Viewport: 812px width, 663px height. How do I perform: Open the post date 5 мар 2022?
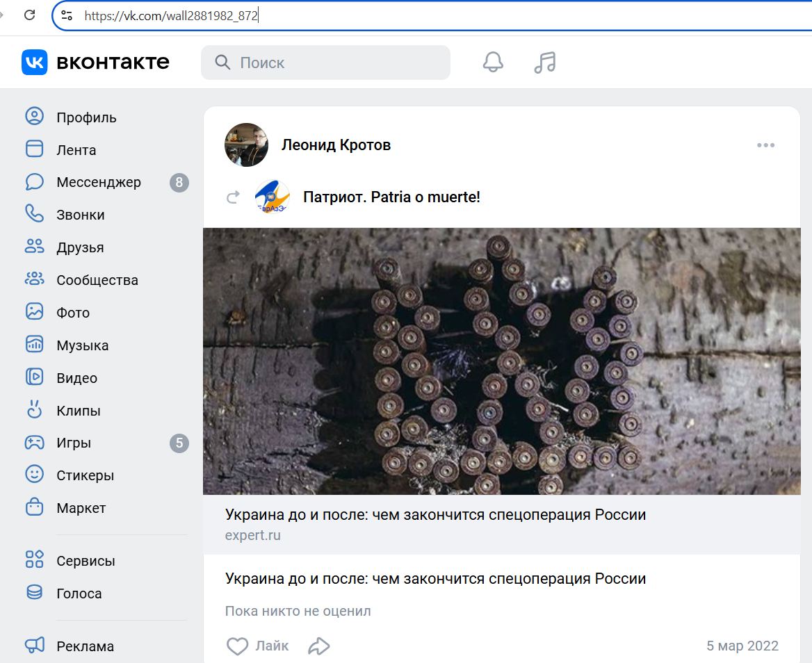pyautogui.click(x=742, y=646)
